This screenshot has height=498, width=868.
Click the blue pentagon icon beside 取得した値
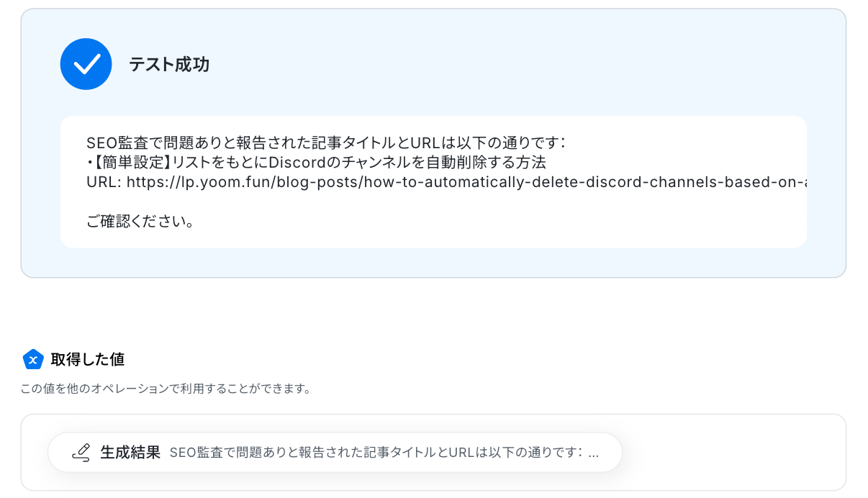tap(33, 359)
